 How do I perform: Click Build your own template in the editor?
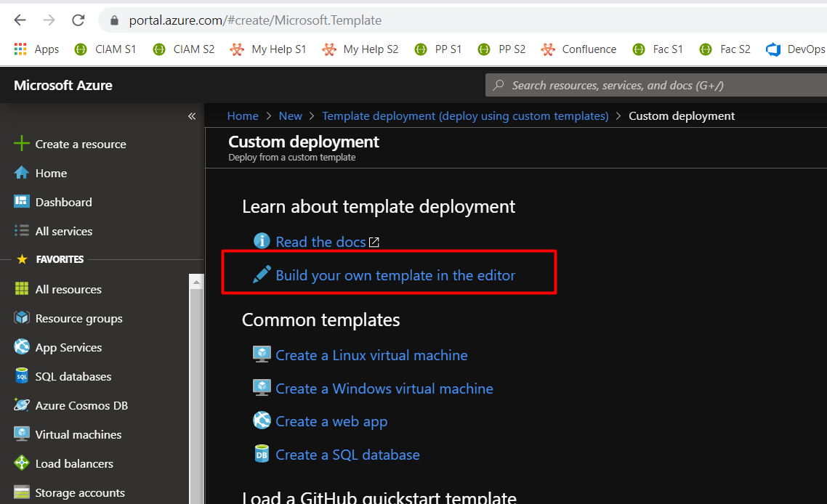click(x=395, y=275)
